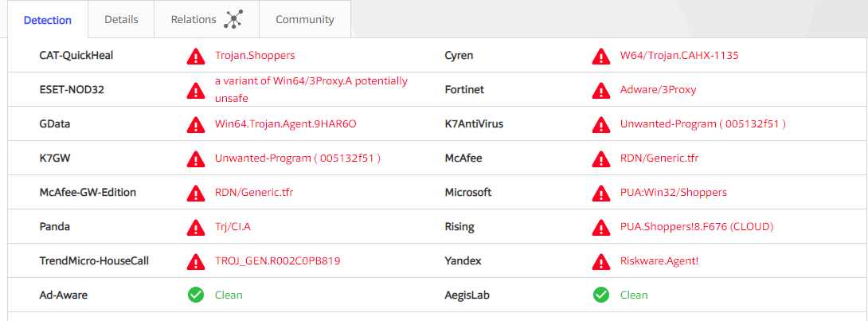The width and height of the screenshot is (868, 321).
Task: Click the PUA:Win32/Shoppers detection text
Action: (673, 193)
